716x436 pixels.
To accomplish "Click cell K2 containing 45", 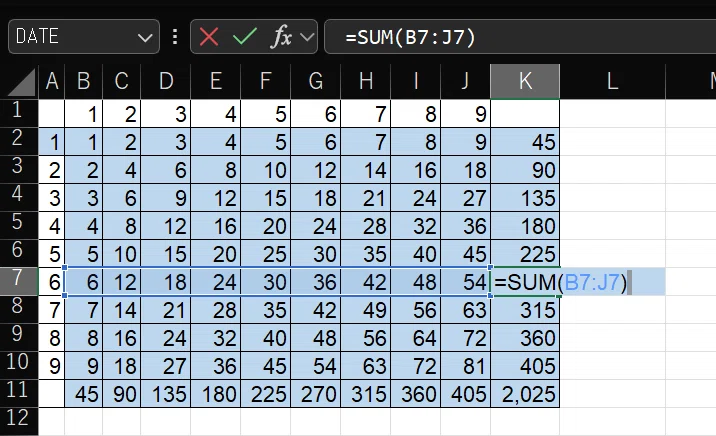I will 525,142.
